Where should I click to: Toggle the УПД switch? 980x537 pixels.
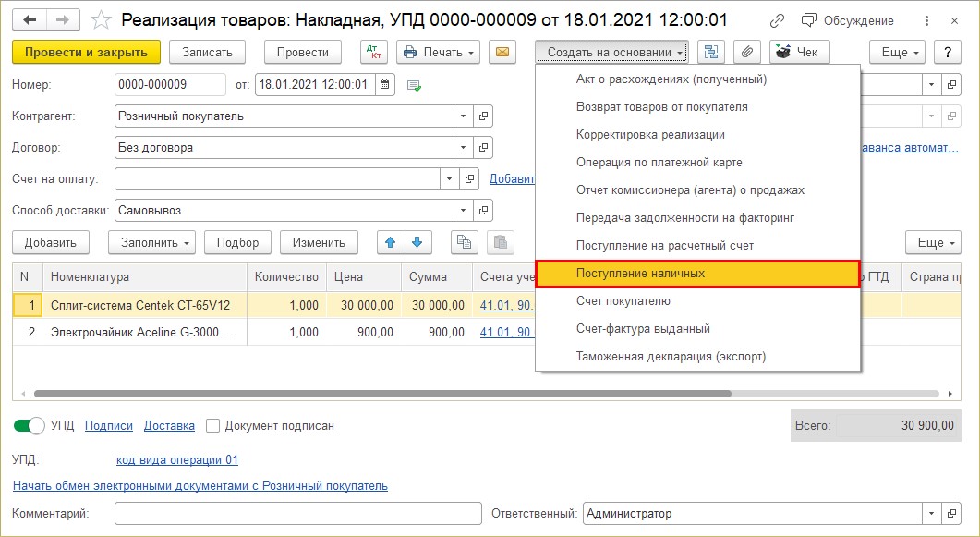[30, 426]
